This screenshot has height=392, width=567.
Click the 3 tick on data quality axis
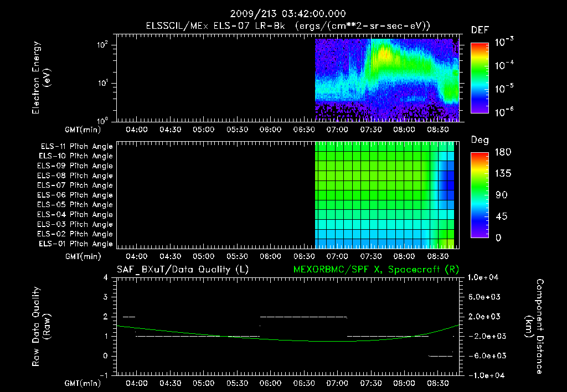(105, 297)
